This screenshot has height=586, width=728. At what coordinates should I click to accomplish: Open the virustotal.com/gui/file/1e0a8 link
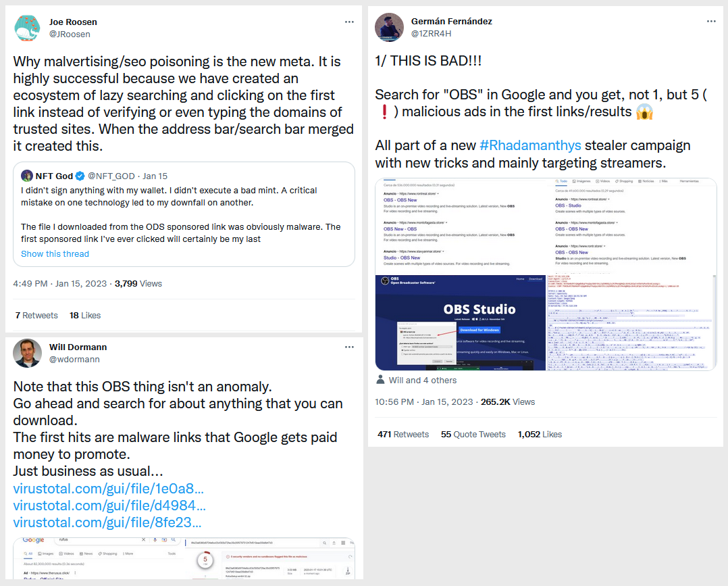click(x=109, y=489)
